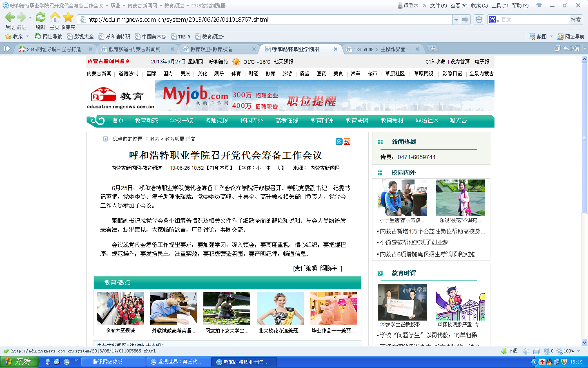Open the 工具(T) menu
The width and height of the screenshot is (588, 368).
499,6
